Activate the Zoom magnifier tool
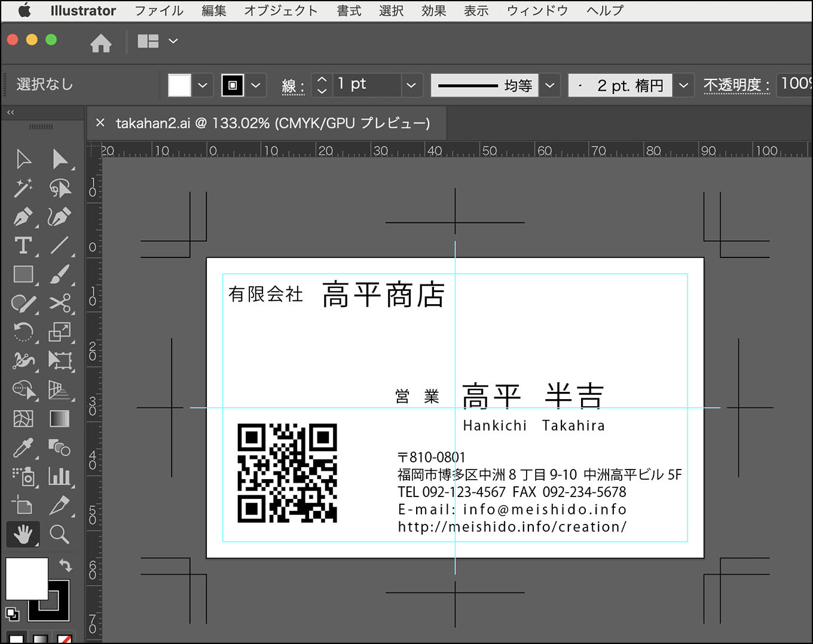The height and width of the screenshot is (644, 813). tap(59, 534)
